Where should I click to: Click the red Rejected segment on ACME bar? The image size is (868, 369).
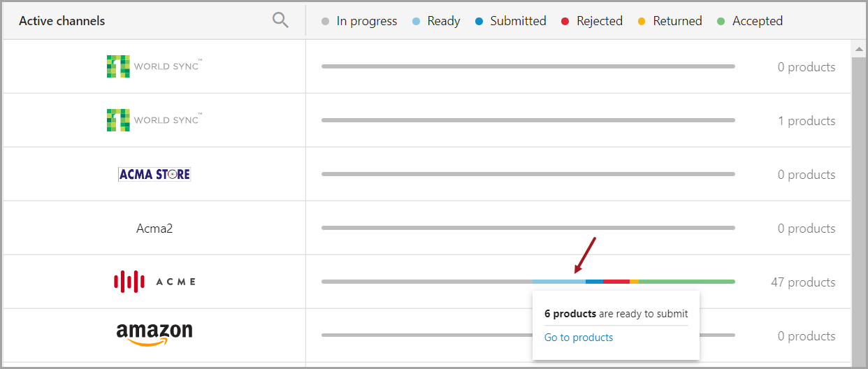(616, 282)
